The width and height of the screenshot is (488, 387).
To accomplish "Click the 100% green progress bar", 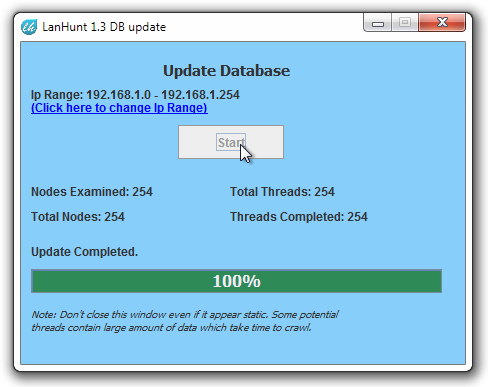I will [236, 281].
